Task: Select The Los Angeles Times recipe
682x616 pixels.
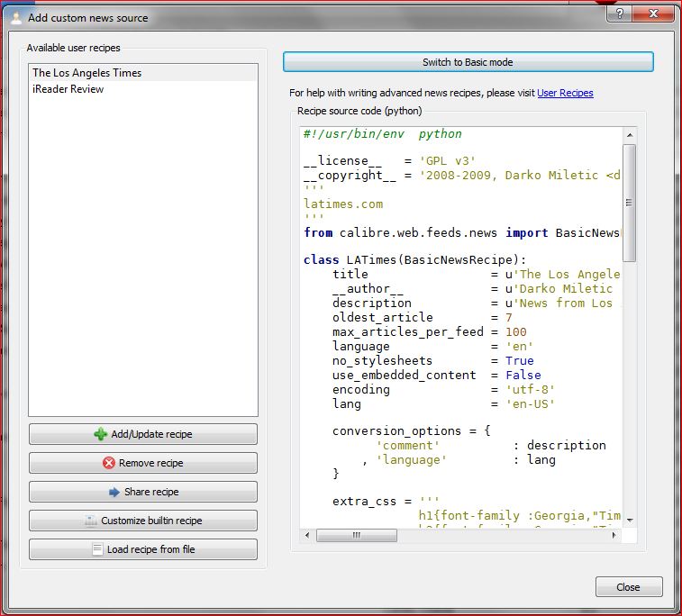Action: pos(86,73)
